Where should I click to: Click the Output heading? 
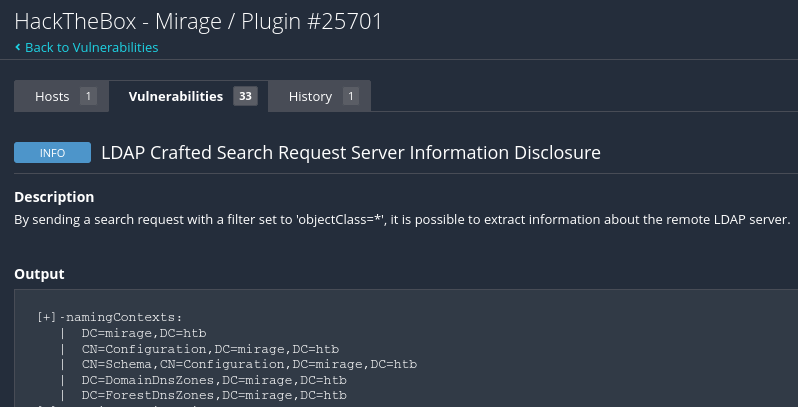pyautogui.click(x=39, y=274)
